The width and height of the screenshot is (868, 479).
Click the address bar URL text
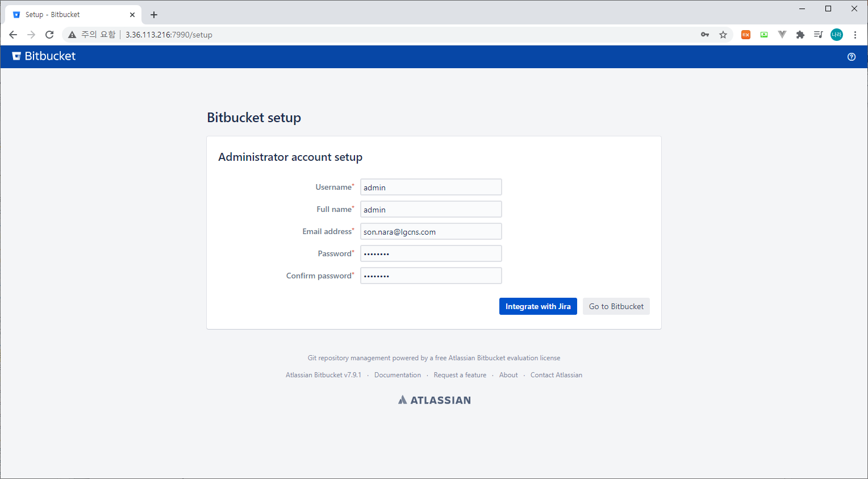click(x=169, y=35)
